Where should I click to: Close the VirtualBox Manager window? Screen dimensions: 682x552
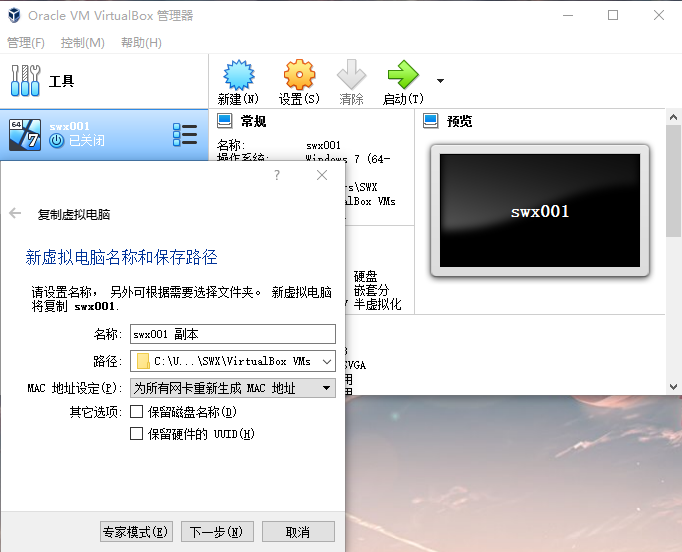tap(659, 15)
